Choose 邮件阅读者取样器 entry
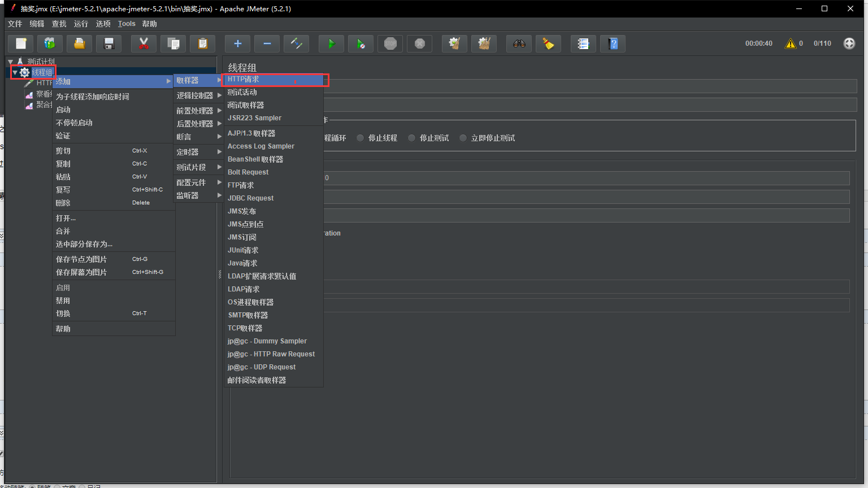The image size is (868, 488). [x=274, y=380]
